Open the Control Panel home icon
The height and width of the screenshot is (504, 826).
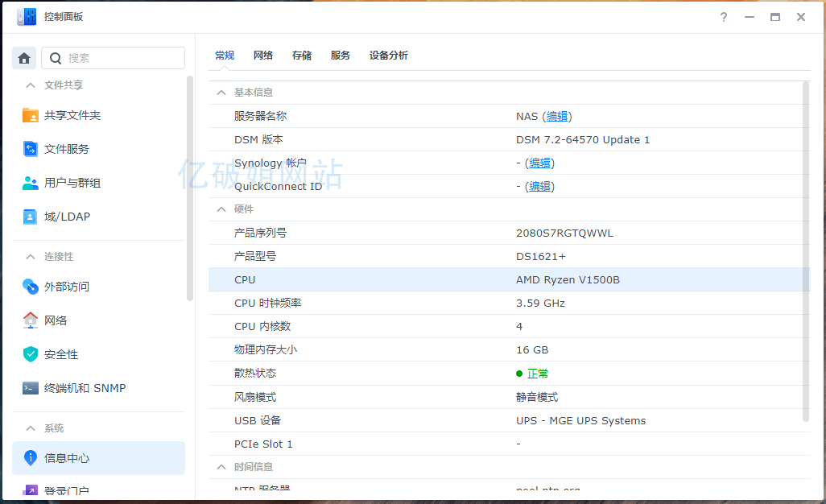click(x=24, y=58)
